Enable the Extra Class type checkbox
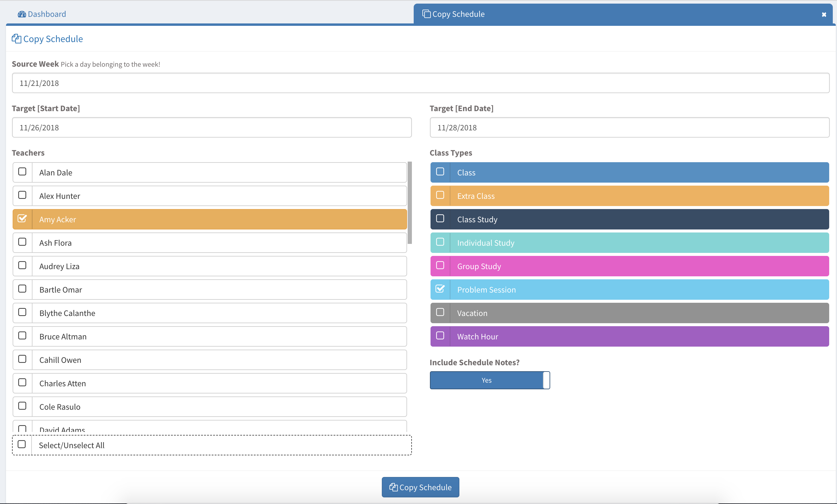Screen dimensions: 837x504 [440, 195]
